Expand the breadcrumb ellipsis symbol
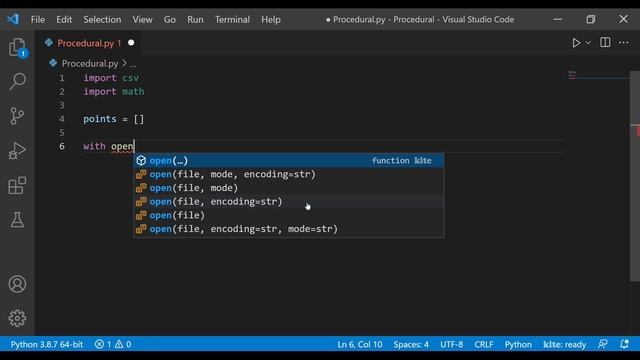 (133, 64)
